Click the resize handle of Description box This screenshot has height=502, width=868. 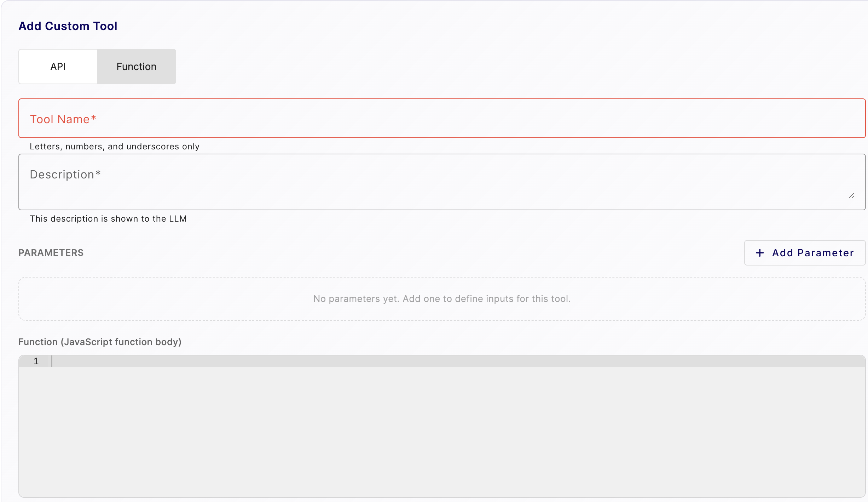tap(851, 195)
